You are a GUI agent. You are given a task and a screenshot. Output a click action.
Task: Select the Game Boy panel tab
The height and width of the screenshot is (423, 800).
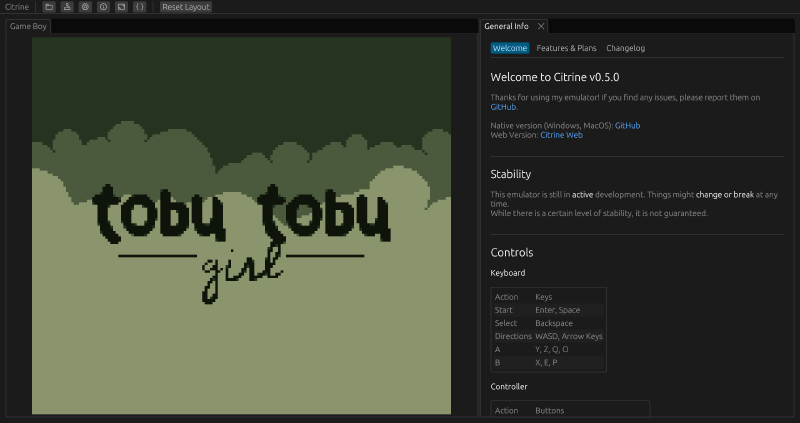point(28,26)
